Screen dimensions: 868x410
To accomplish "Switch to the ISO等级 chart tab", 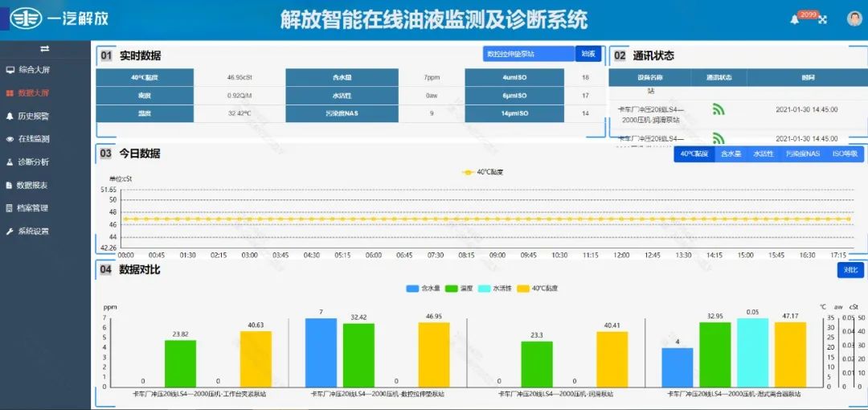I will coord(845,154).
